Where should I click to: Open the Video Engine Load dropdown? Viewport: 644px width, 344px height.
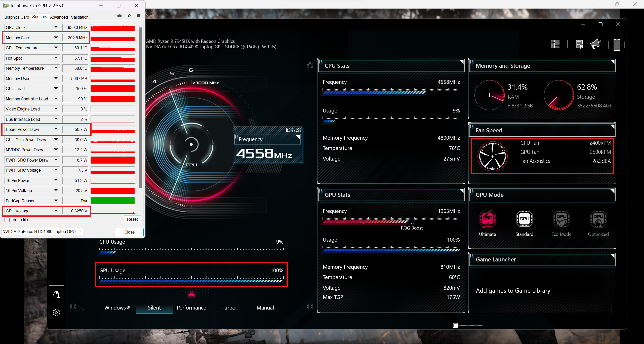pyautogui.click(x=56, y=109)
